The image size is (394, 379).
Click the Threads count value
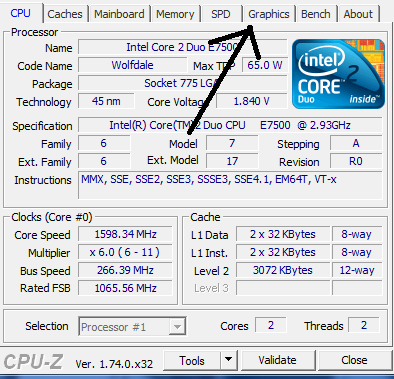tap(364, 325)
